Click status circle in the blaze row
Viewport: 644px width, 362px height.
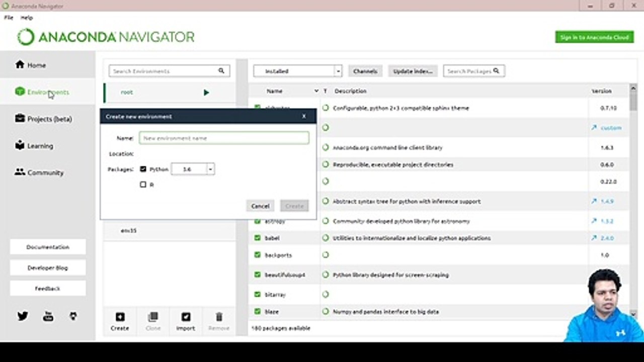[x=326, y=312]
